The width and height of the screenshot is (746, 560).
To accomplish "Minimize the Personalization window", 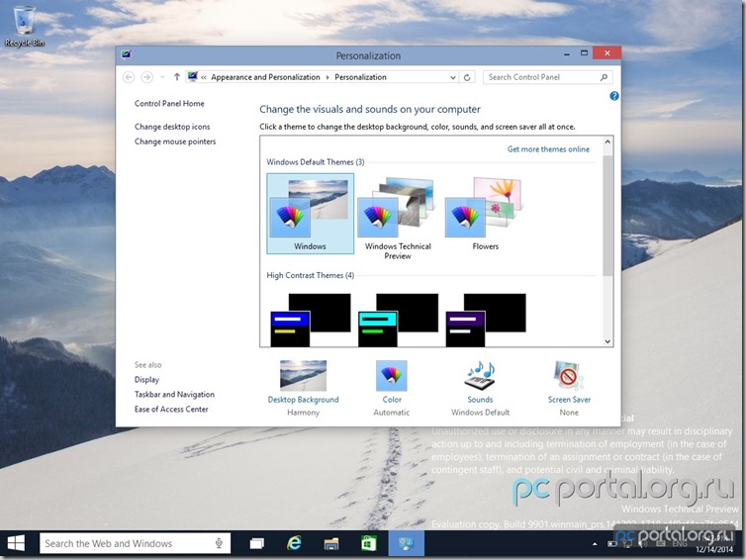I will pos(567,53).
